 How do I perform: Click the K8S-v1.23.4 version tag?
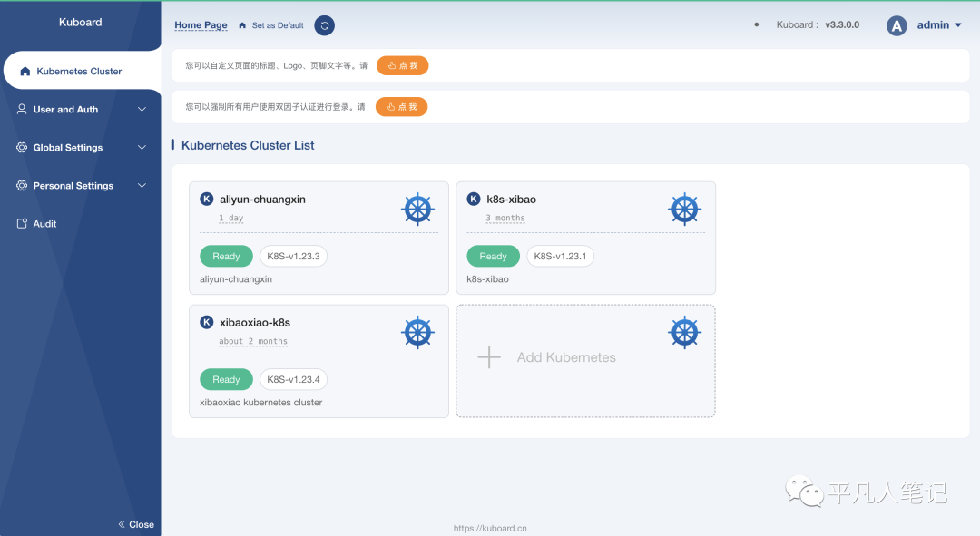click(293, 379)
